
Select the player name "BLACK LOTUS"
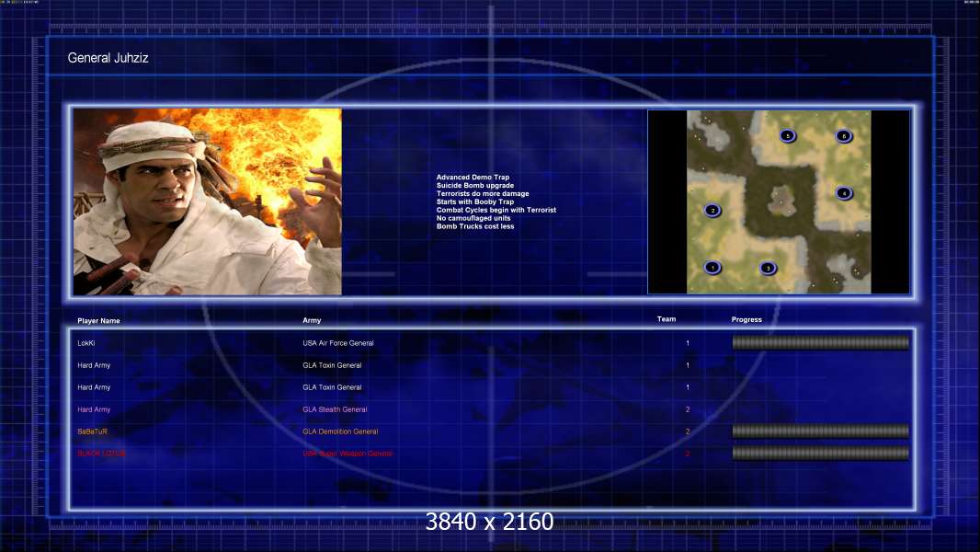[101, 454]
